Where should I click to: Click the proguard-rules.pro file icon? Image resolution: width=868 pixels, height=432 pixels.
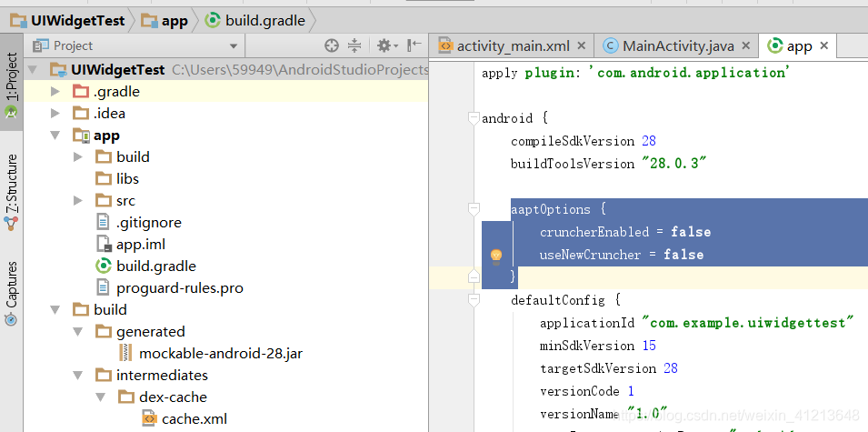tap(103, 288)
